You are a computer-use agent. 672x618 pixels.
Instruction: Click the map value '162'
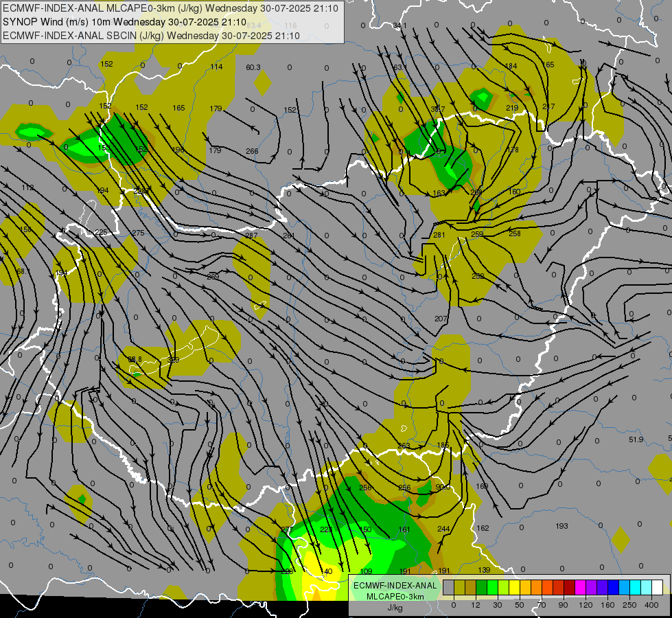(483, 528)
